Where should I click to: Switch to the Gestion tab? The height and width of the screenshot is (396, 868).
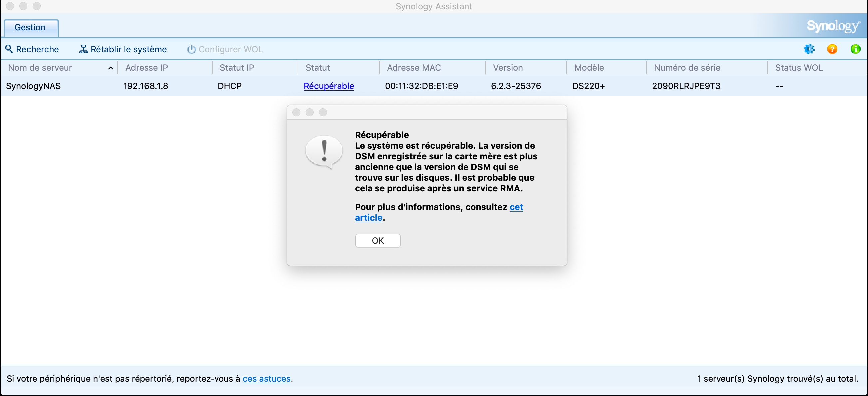pos(31,28)
